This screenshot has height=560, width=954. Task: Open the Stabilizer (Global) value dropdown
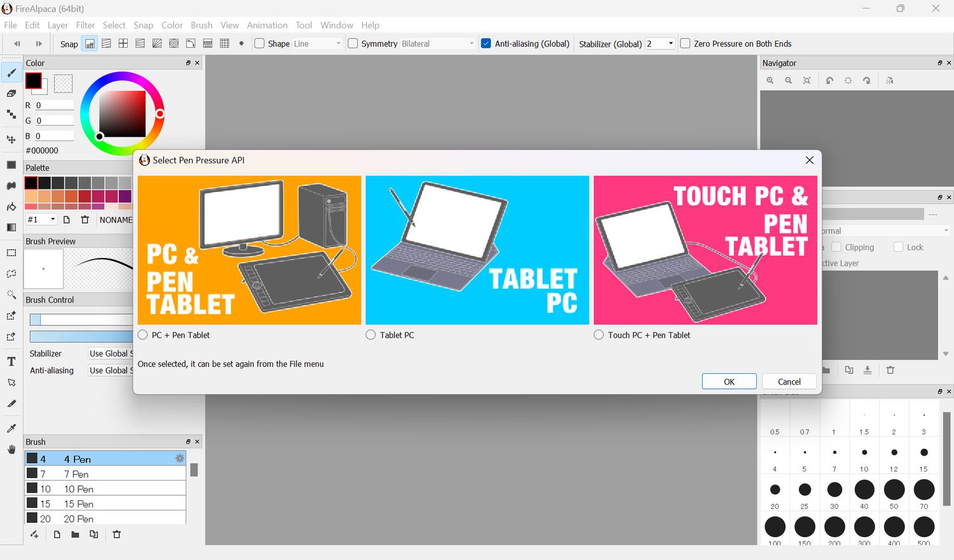point(660,44)
